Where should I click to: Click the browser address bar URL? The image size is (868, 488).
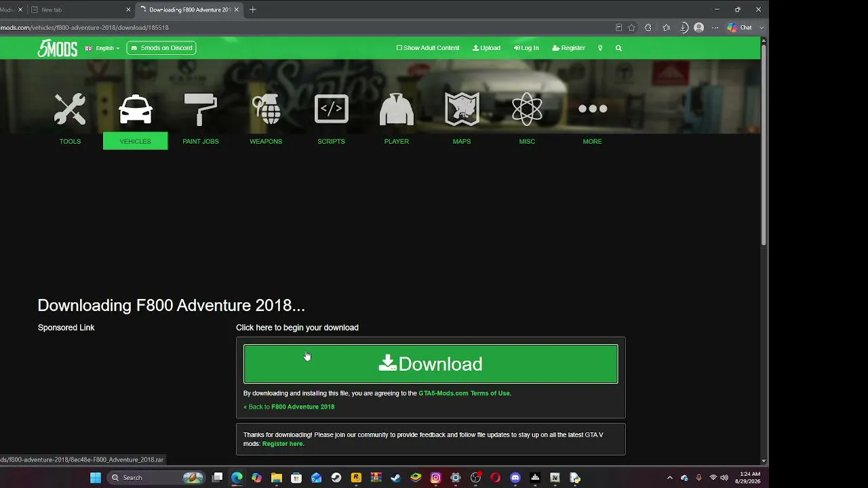(85, 28)
